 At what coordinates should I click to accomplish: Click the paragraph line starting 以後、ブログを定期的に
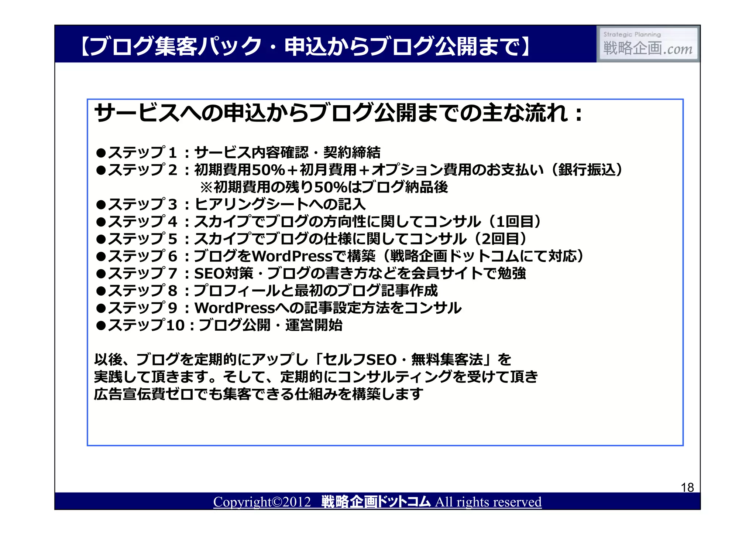pos(303,359)
